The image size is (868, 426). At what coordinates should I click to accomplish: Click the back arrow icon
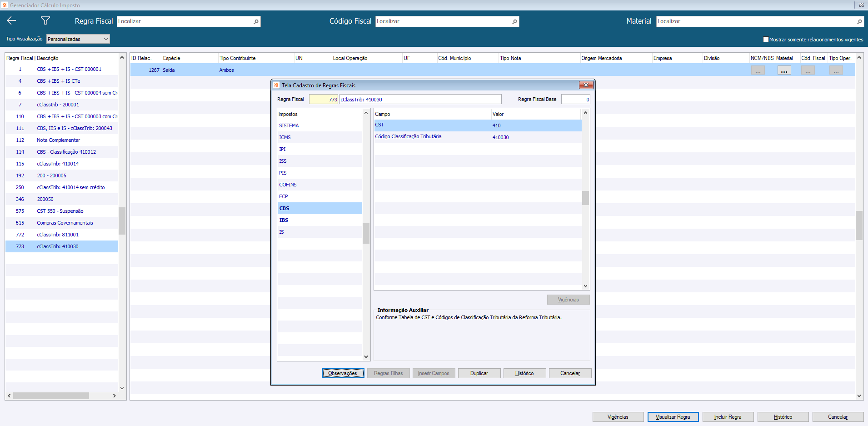tap(12, 20)
